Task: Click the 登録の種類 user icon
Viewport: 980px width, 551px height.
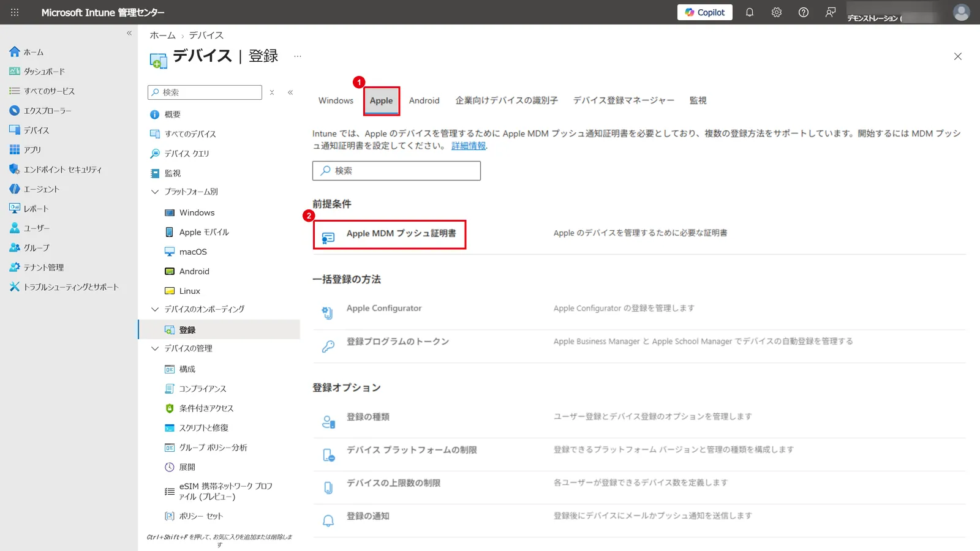Action: 328,422
